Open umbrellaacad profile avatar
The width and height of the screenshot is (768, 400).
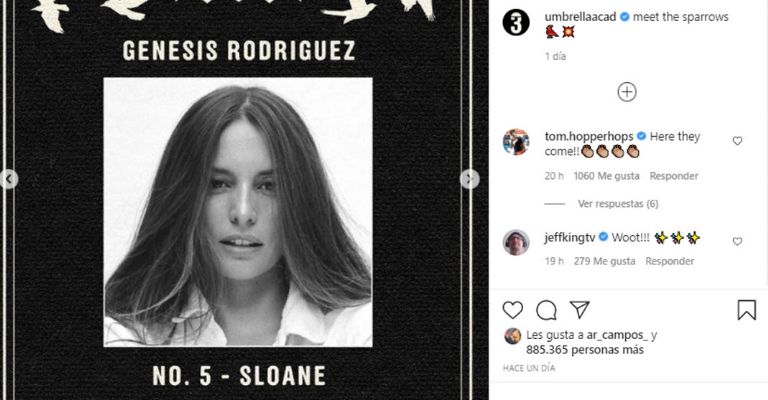coord(516,22)
